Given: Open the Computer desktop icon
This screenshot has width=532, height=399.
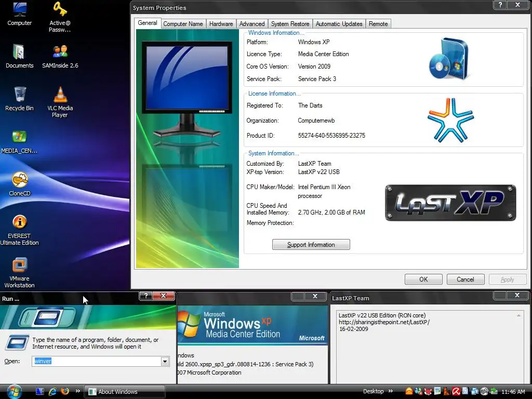Looking at the screenshot, I should click(19, 14).
